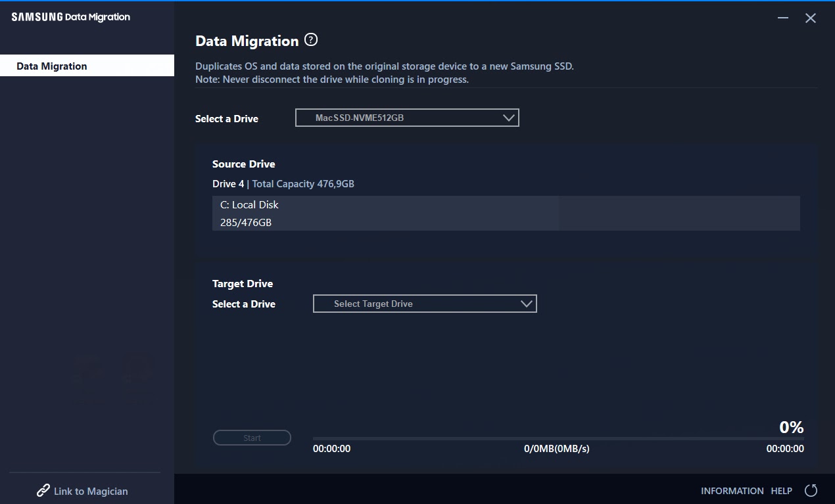
Task: Open the MacSSD-NVME512GB source drive dropdown
Action: pos(406,118)
